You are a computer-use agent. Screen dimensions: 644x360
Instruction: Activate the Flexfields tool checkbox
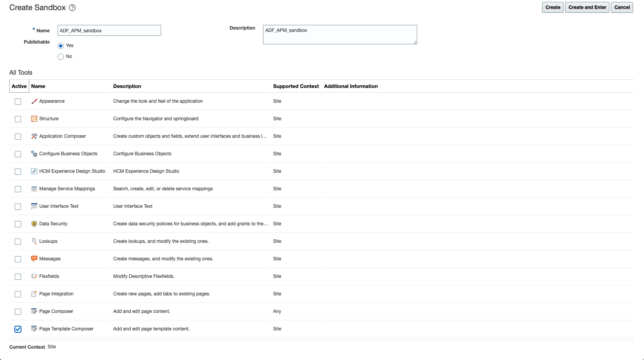(x=18, y=276)
